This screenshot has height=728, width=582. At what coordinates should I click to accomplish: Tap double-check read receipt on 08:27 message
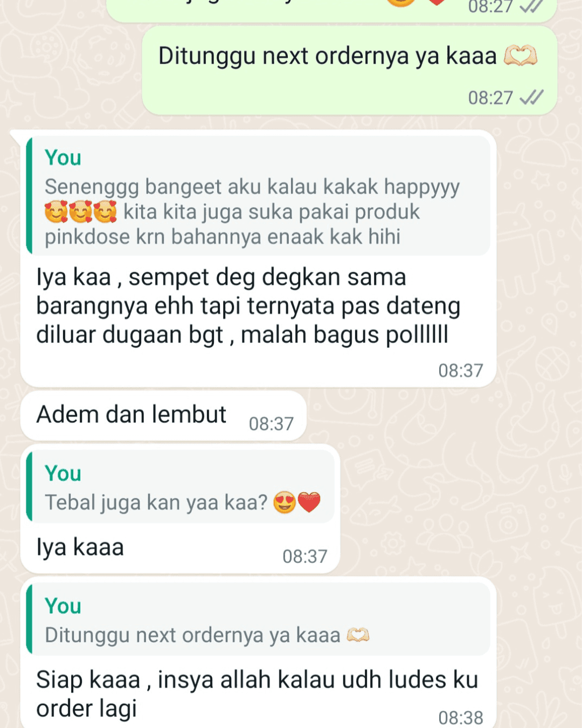pos(531,98)
